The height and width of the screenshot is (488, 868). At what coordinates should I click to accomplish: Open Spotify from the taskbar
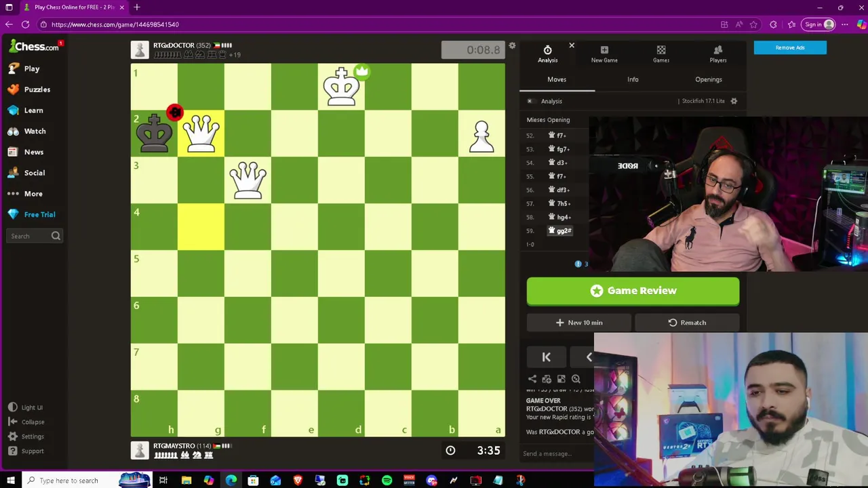[x=387, y=481]
